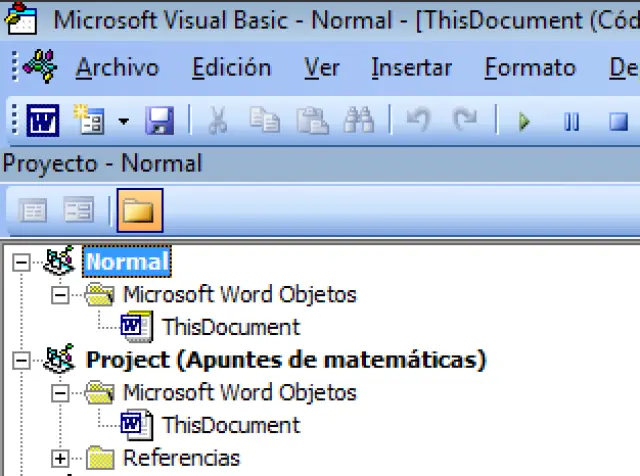Click the Undo arrow icon
640x476 pixels.
point(417,122)
